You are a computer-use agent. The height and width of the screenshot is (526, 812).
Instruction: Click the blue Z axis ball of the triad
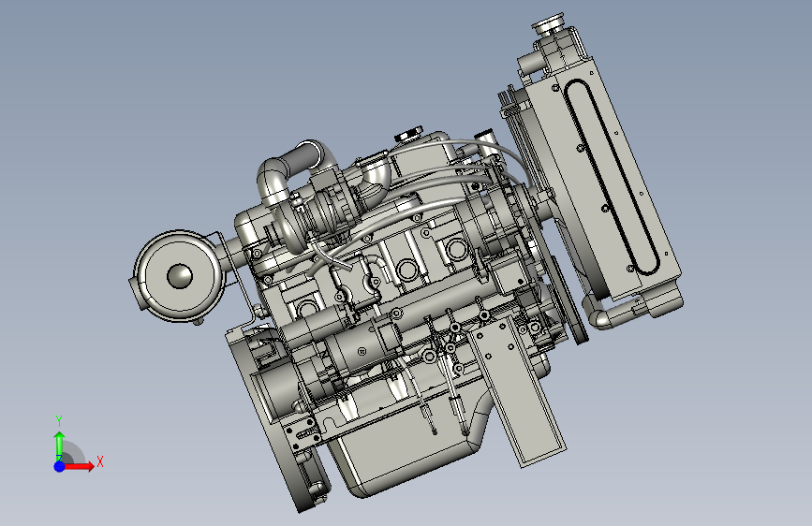click(59, 466)
